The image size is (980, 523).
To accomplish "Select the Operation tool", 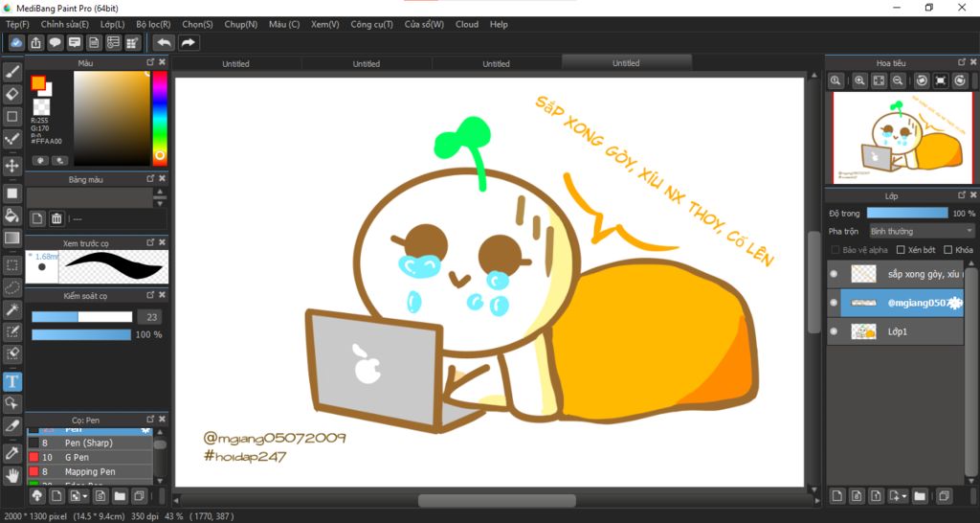I will click(x=11, y=403).
